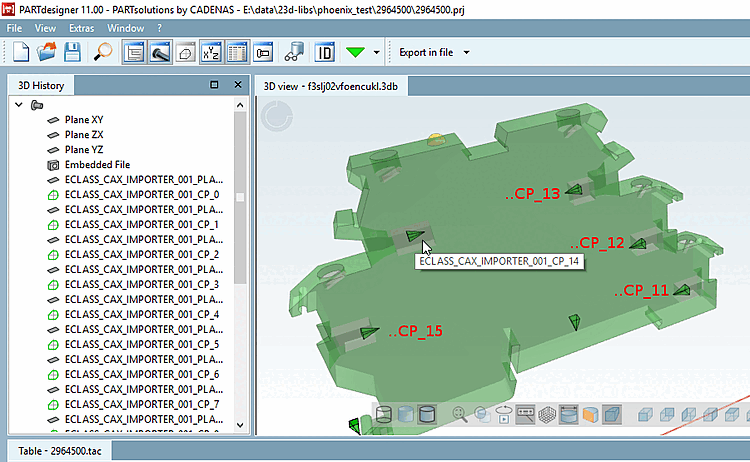Click the orange-faced cube view icon

click(x=590, y=414)
